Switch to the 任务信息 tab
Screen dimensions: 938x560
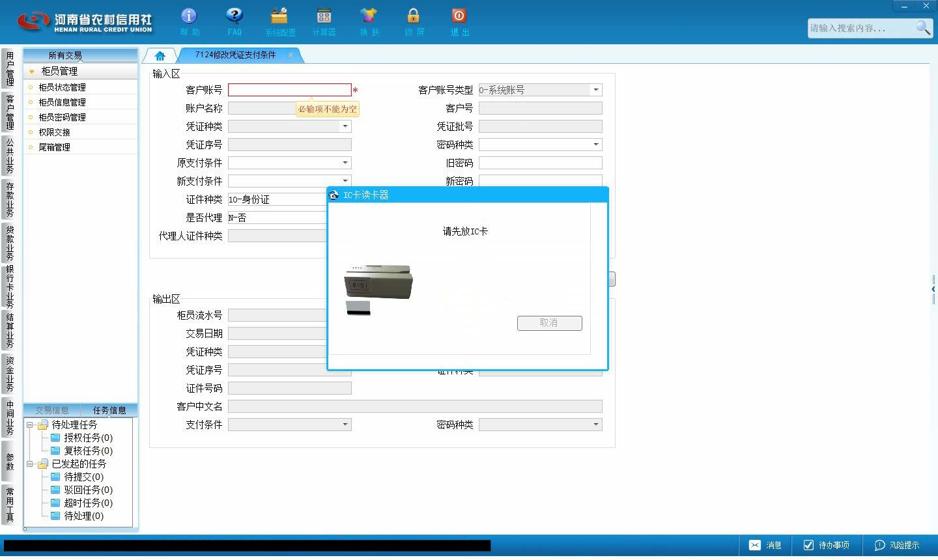click(x=109, y=410)
